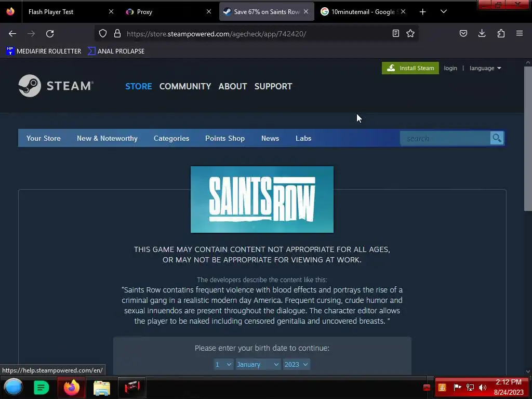Image resolution: width=532 pixels, height=399 pixels.
Task: Click the taskbar clock showing 2:12 PM
Action: pyautogui.click(x=509, y=387)
